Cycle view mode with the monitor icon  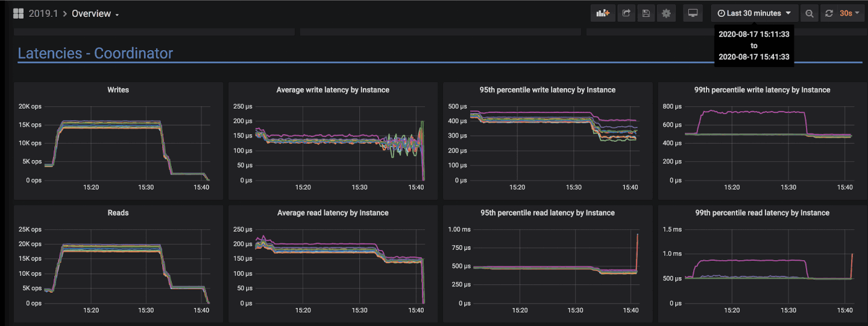coord(693,13)
